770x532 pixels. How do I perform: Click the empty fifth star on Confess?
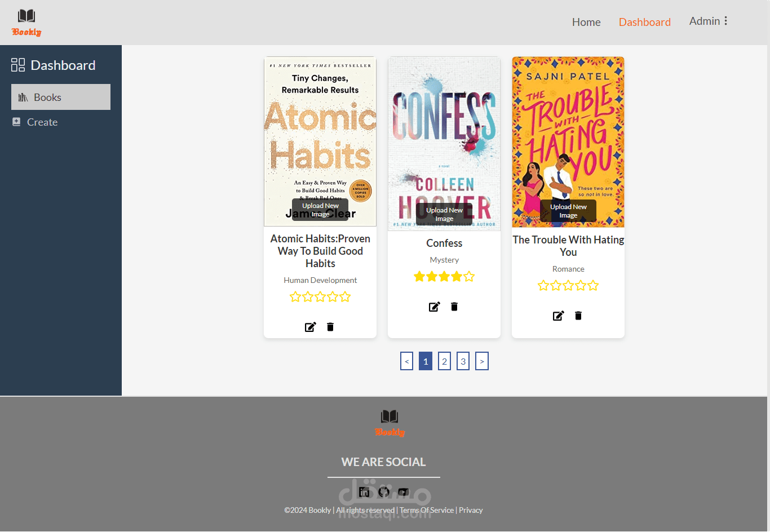[469, 276]
